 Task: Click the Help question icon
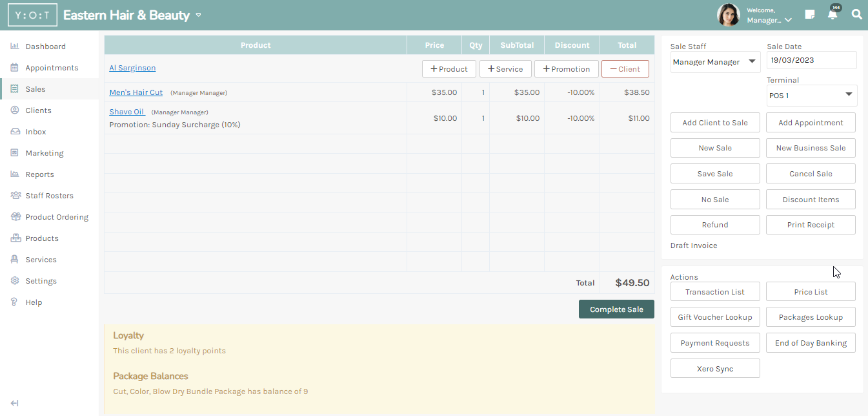15,302
